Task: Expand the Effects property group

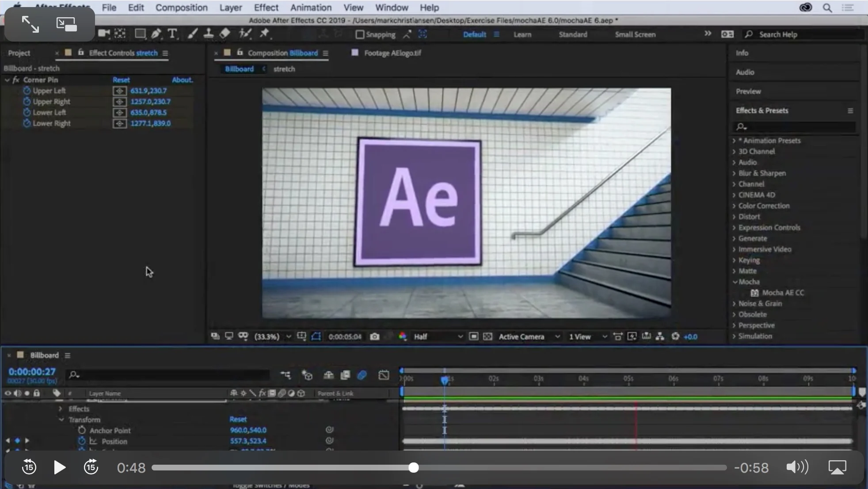Action: coord(61,409)
